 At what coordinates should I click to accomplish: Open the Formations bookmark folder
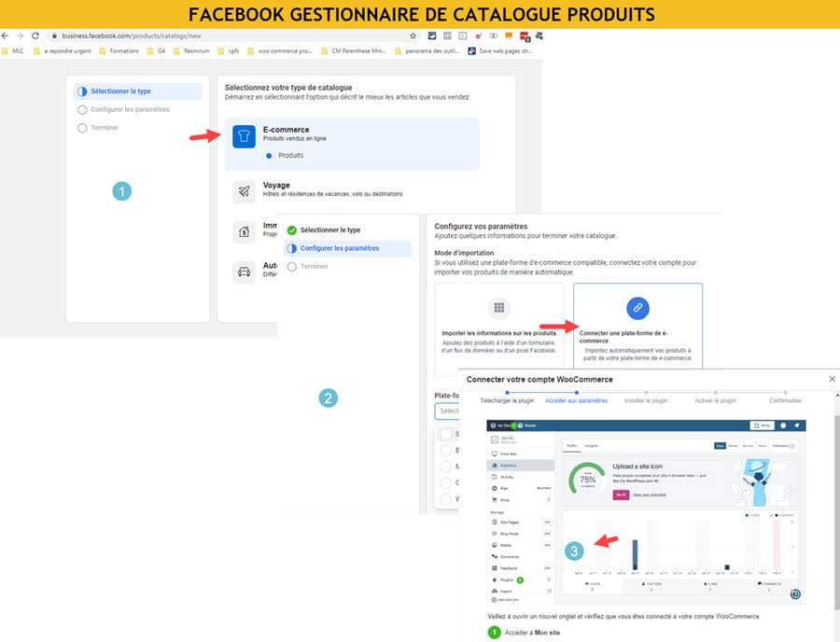[119, 51]
